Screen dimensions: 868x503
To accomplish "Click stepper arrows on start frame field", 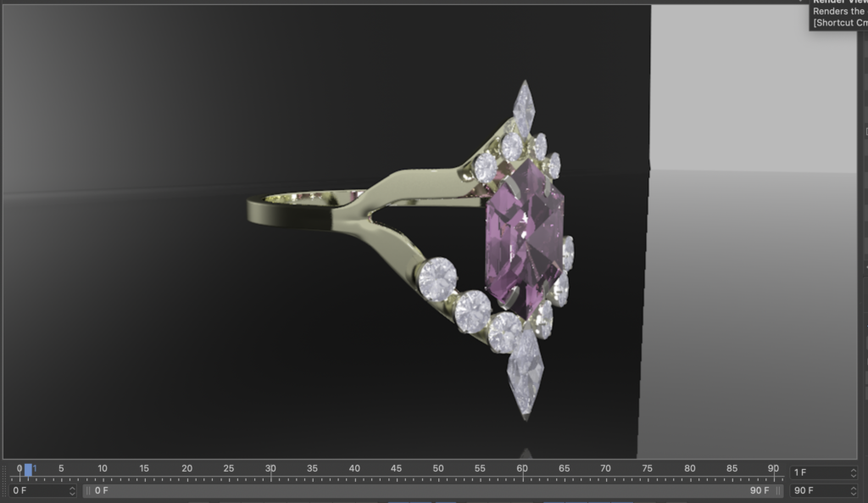I will pyautogui.click(x=72, y=490).
